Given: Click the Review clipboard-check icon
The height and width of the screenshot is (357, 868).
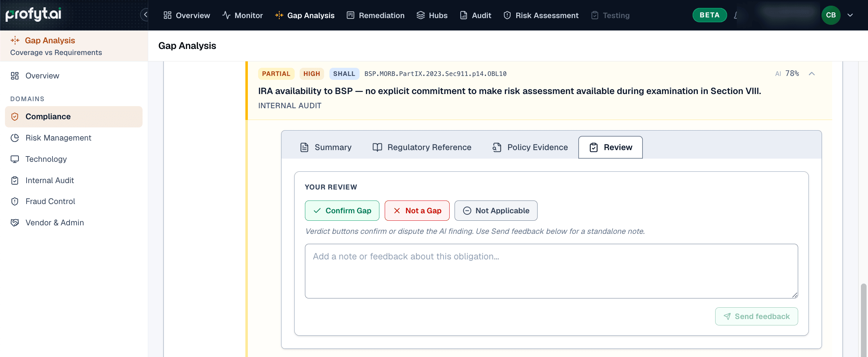Looking at the screenshot, I should [594, 147].
